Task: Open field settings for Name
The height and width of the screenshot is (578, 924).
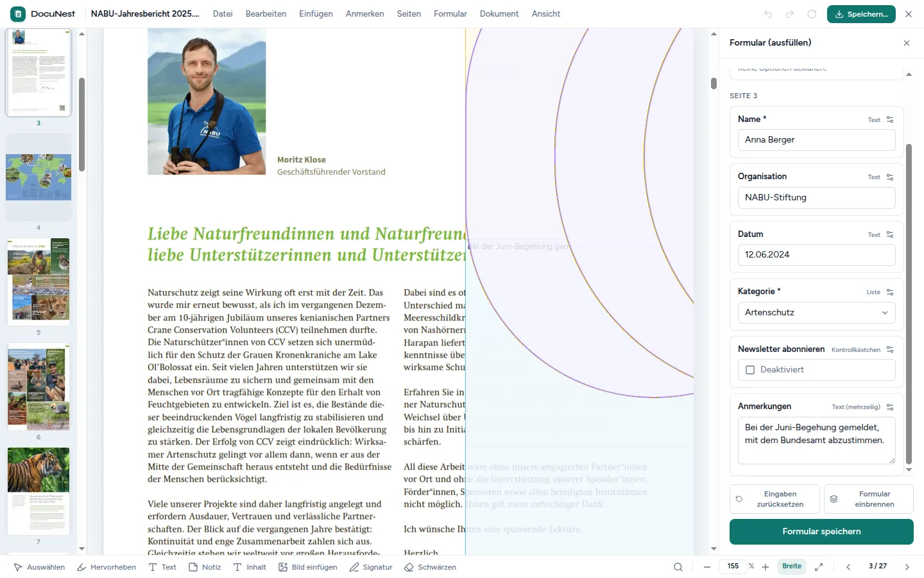Action: point(890,119)
